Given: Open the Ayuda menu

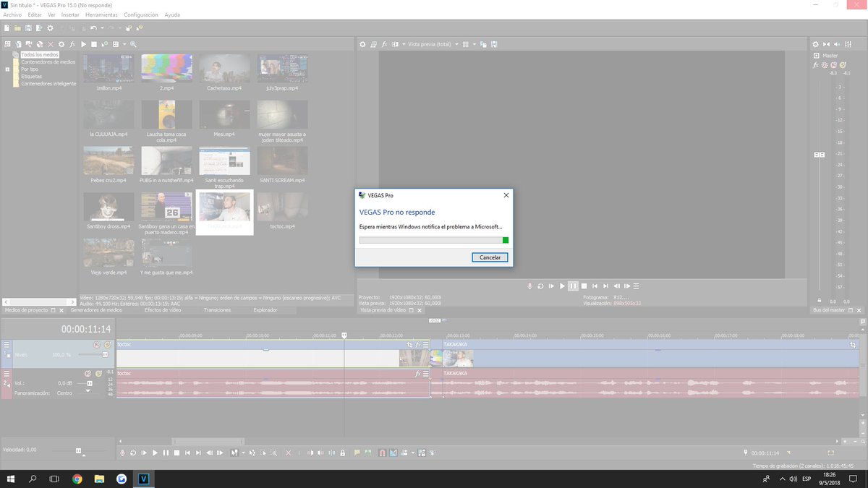Looking at the screenshot, I should tap(172, 14).
